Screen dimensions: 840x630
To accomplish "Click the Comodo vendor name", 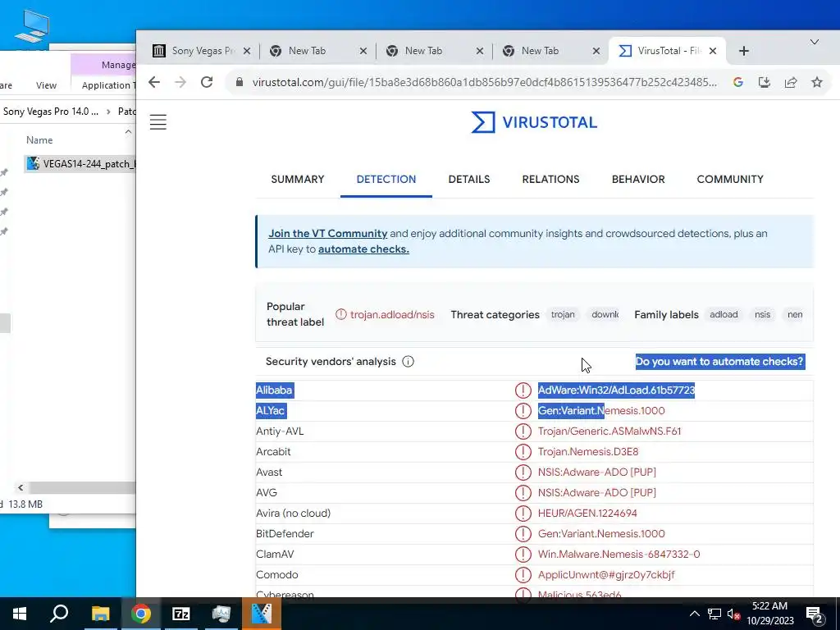I will (x=277, y=575).
